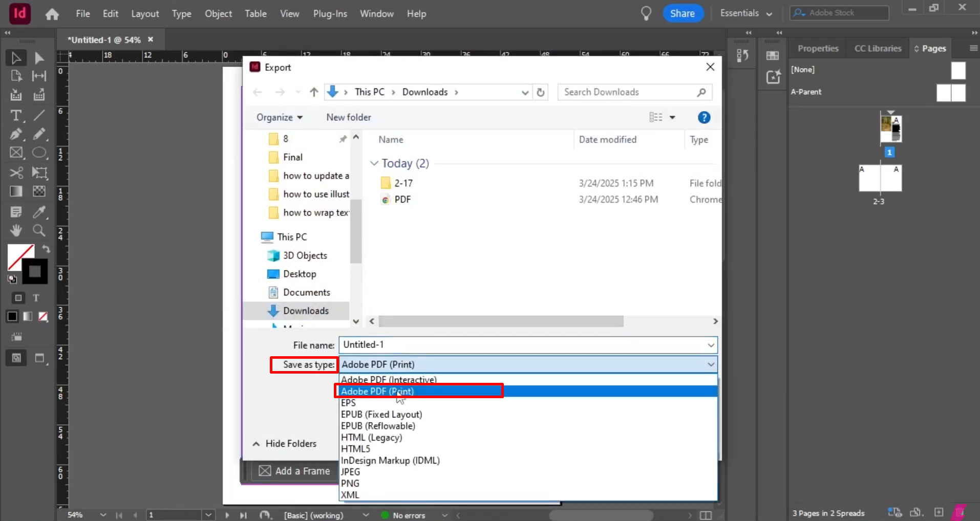The height and width of the screenshot is (521, 980).
Task: Collapse the Today (2) group
Action: (x=374, y=163)
